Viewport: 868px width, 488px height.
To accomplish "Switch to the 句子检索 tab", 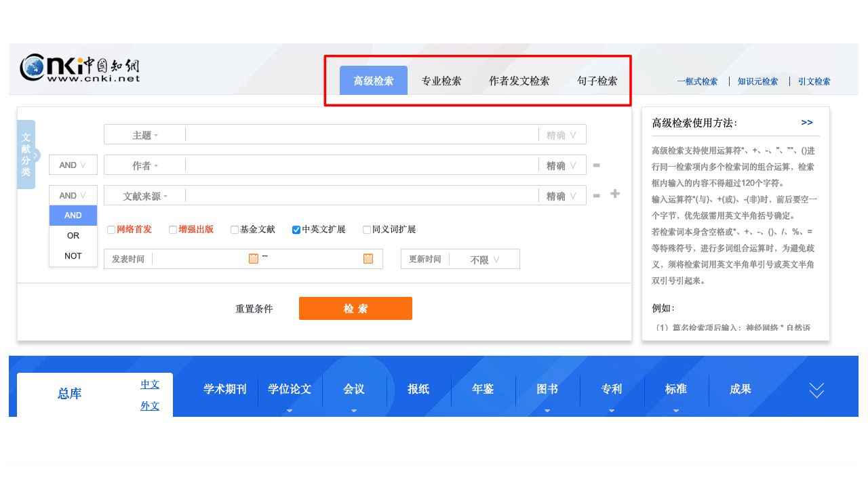I will 597,81.
